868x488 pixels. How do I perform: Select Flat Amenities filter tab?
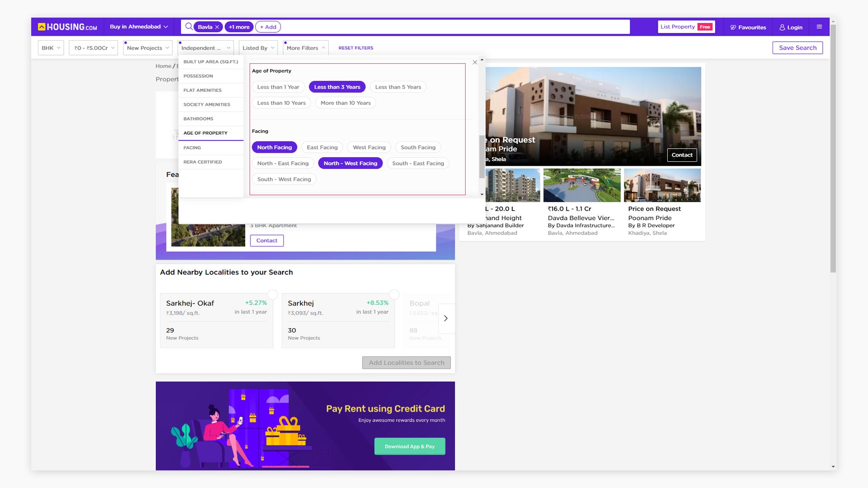click(x=211, y=90)
